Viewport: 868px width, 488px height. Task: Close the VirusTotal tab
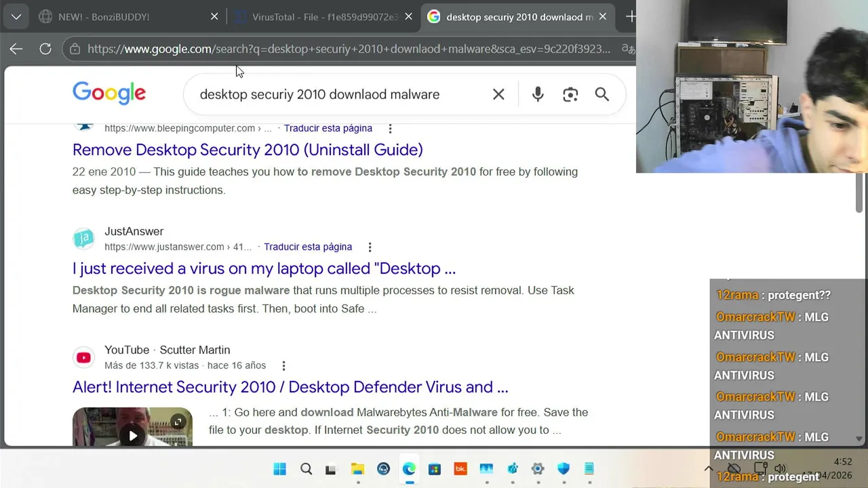[x=408, y=17]
